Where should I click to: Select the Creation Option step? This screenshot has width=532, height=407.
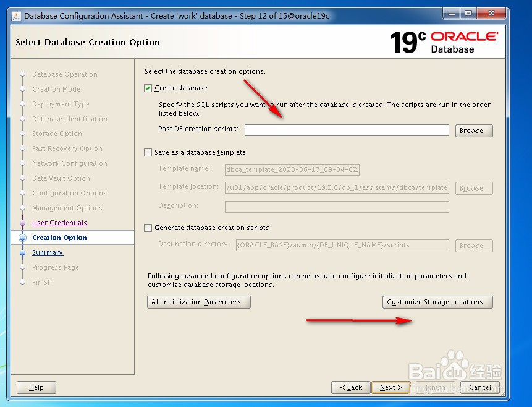(x=59, y=238)
